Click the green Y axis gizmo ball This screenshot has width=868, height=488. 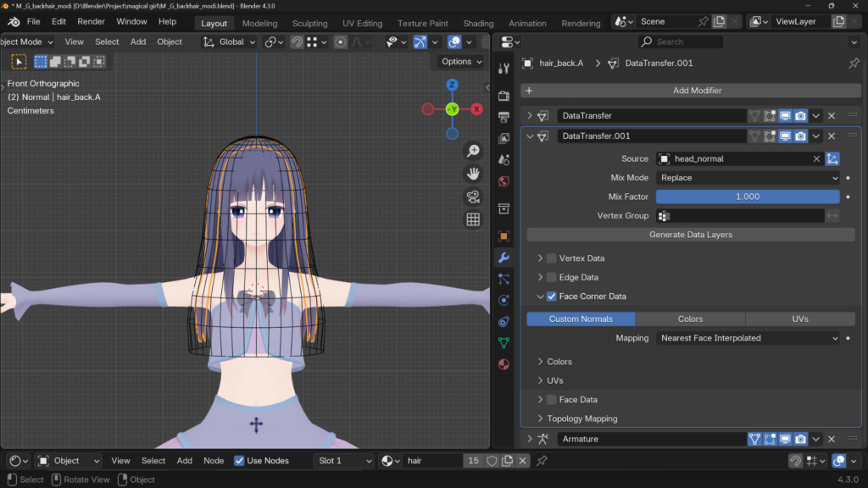(x=452, y=109)
